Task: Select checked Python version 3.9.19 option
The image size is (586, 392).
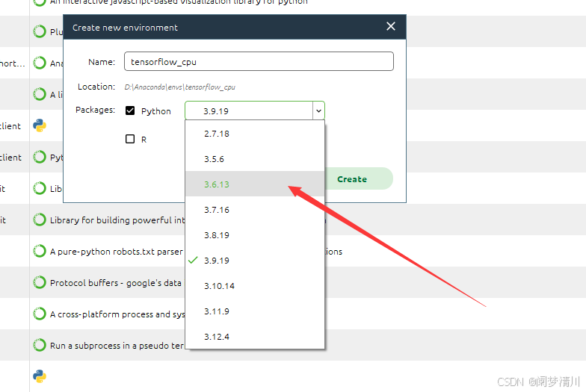Action: click(x=255, y=261)
